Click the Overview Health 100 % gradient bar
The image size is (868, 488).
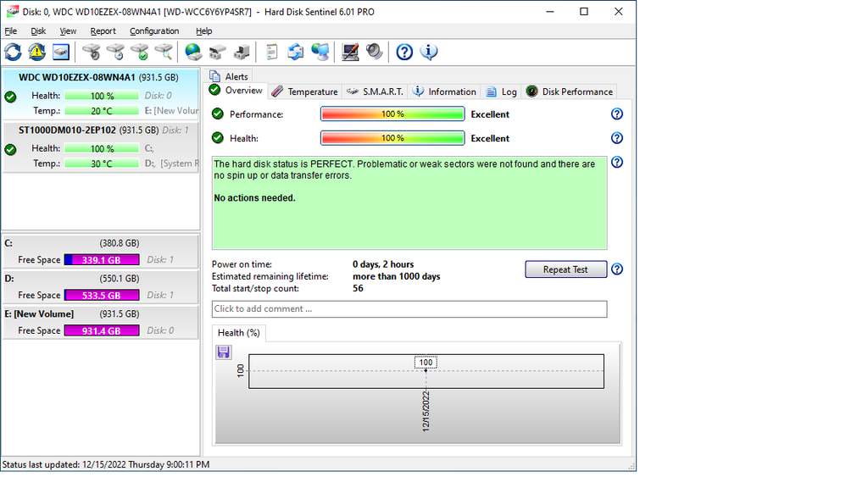[392, 138]
